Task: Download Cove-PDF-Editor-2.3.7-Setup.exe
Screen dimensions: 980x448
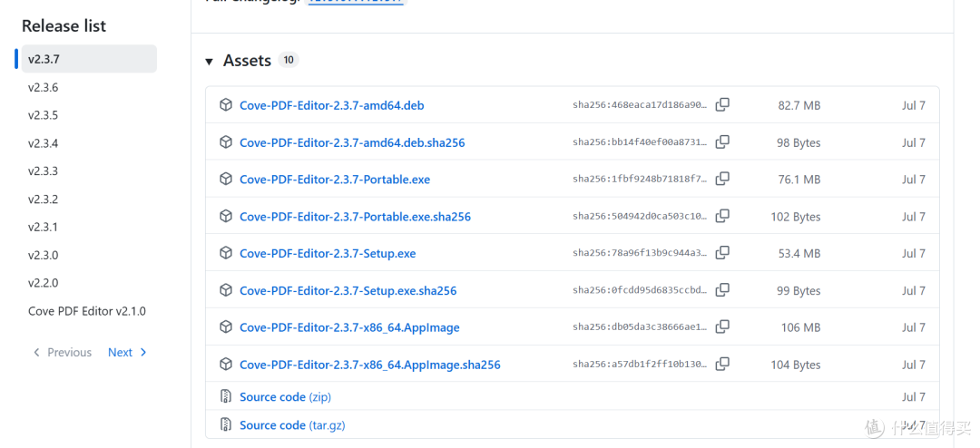Action: click(x=328, y=254)
